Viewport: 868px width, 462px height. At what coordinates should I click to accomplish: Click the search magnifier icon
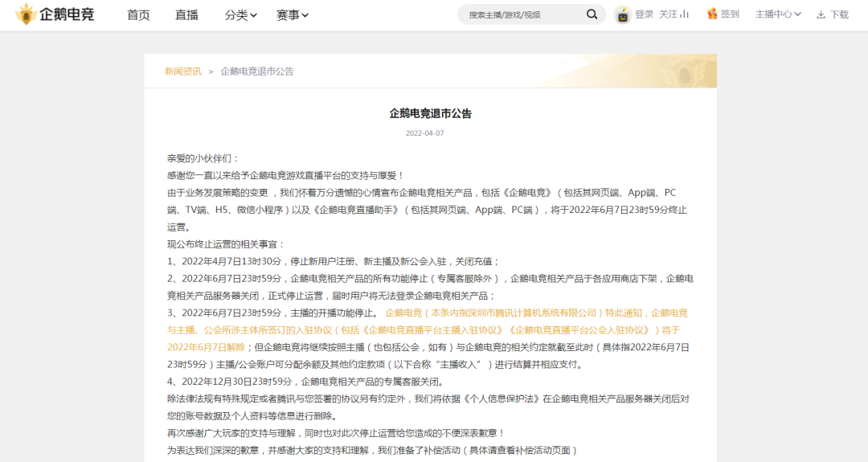[x=592, y=14]
